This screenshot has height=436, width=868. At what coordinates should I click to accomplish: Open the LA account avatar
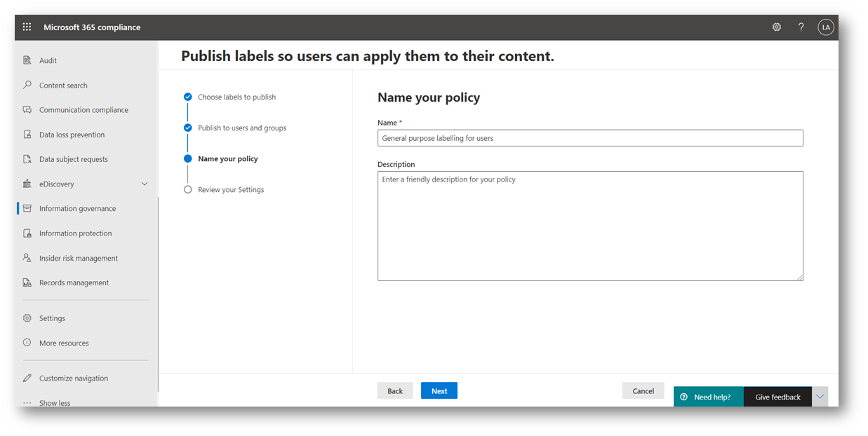pos(826,27)
